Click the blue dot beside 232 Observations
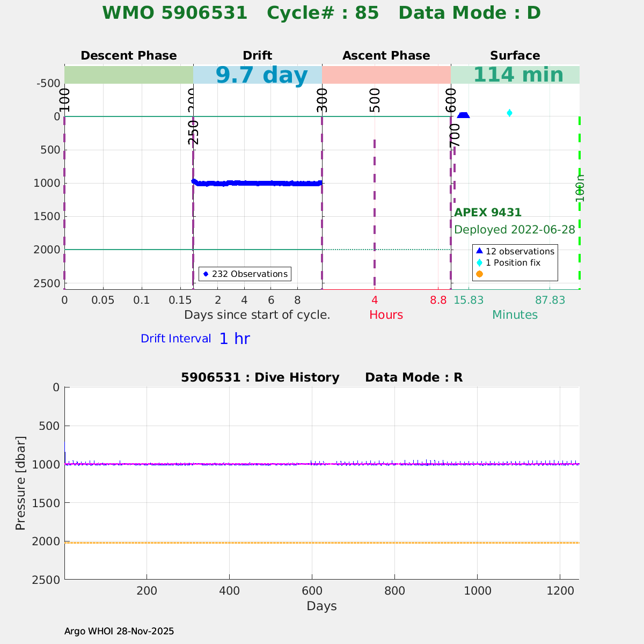The height and width of the screenshot is (644, 644). [206, 274]
